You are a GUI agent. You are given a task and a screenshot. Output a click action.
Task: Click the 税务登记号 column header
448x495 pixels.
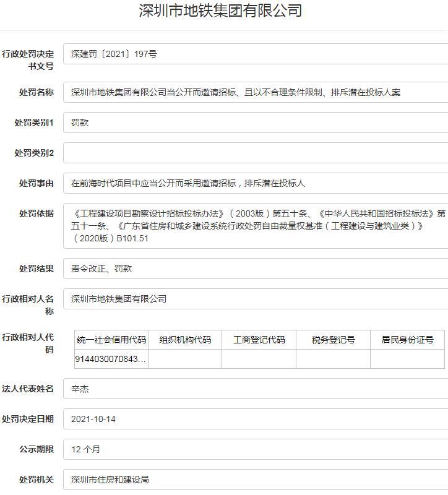tap(333, 340)
